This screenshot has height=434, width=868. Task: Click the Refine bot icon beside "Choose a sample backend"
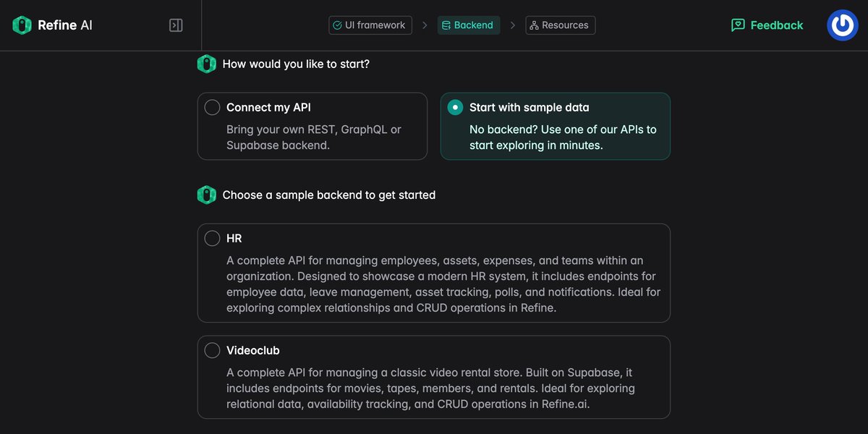(x=207, y=195)
